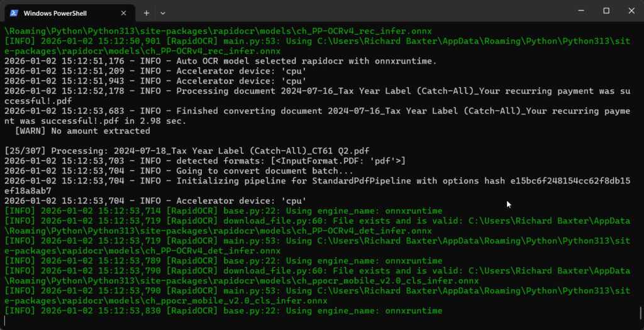
Task: Close the Windows PowerShell tab
Action: click(124, 12)
